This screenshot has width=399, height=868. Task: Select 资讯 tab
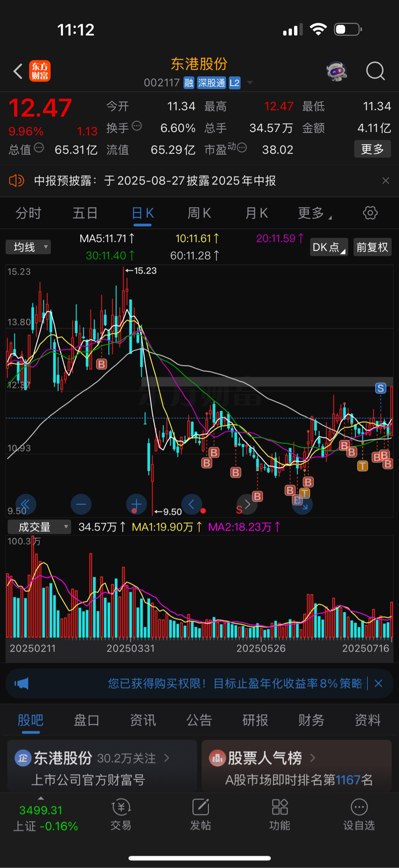coord(143,720)
